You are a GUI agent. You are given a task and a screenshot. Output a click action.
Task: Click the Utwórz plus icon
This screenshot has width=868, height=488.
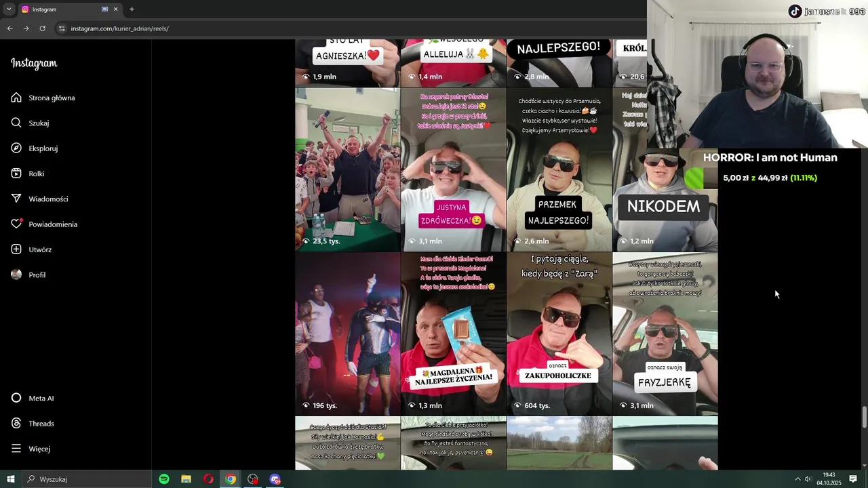click(16, 249)
